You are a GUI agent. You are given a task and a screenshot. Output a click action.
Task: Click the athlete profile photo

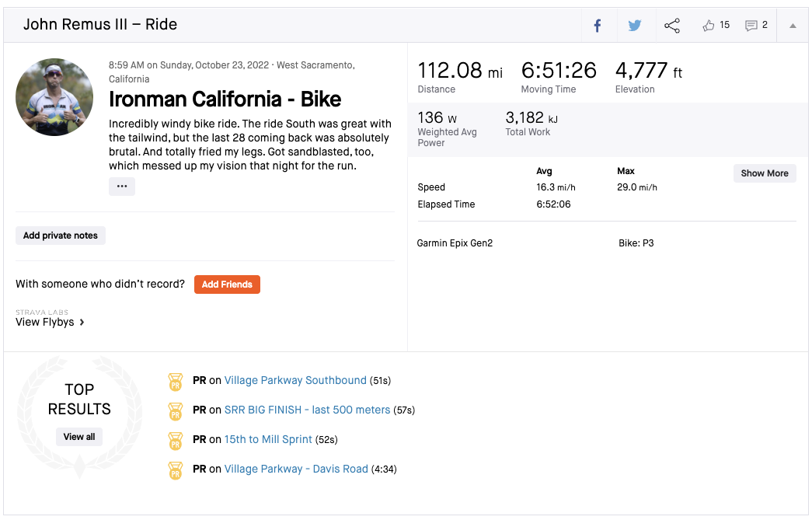click(x=54, y=97)
